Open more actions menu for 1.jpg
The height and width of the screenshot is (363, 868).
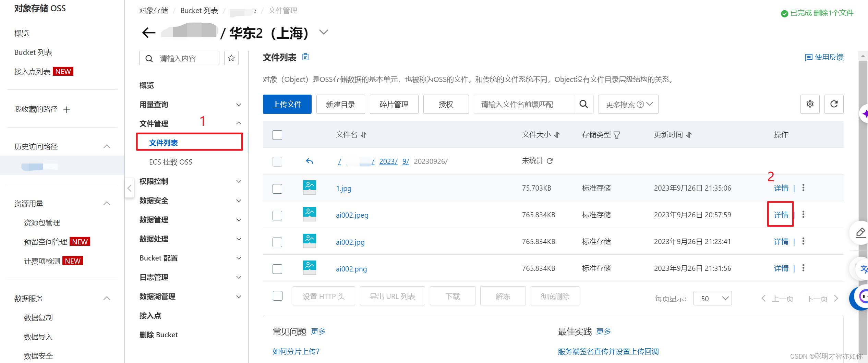coord(803,188)
